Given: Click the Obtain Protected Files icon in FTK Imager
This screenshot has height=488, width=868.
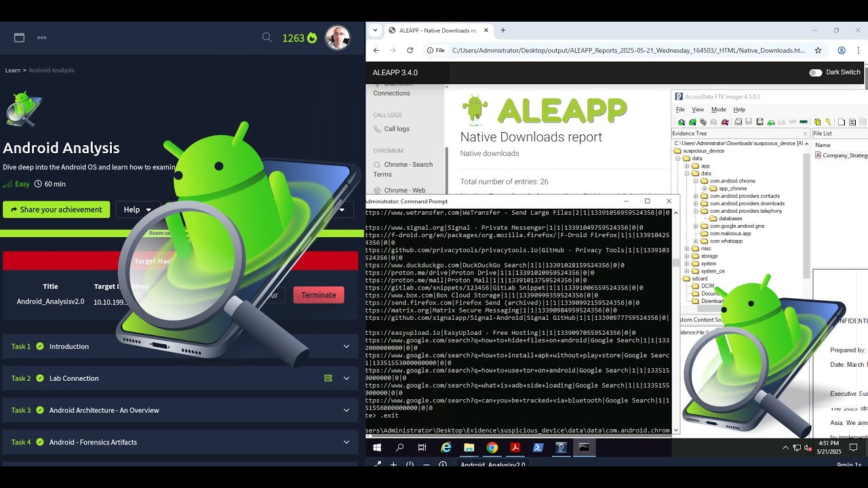Looking at the screenshot, I should (817, 122).
